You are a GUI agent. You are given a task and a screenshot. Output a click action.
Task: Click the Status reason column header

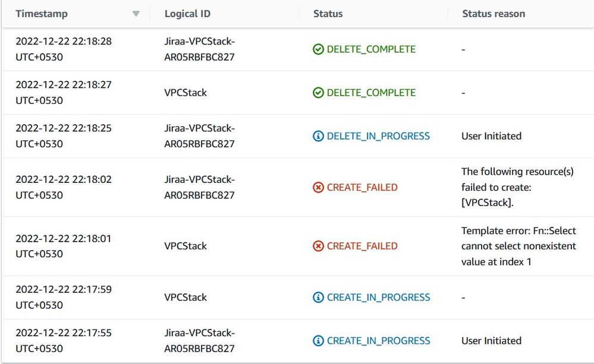pos(494,14)
